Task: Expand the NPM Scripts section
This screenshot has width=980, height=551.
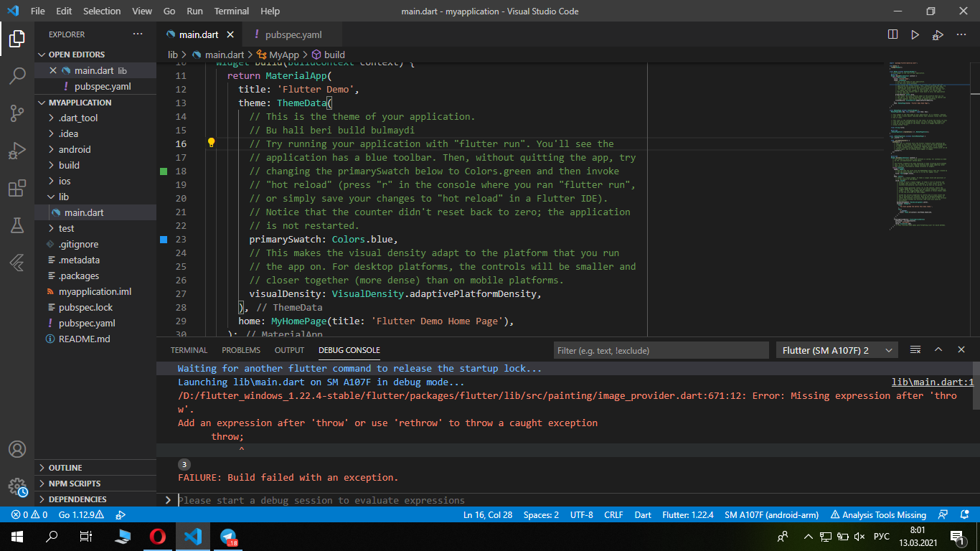Action: click(95, 484)
